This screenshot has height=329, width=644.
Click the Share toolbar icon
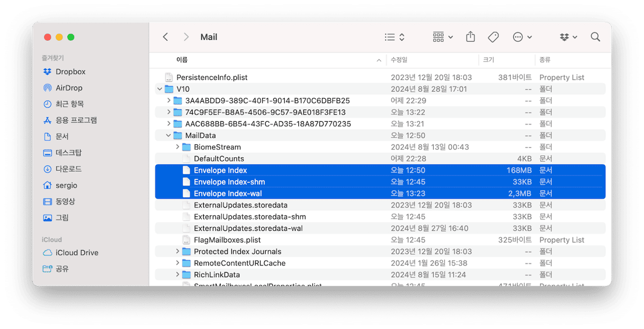[470, 37]
